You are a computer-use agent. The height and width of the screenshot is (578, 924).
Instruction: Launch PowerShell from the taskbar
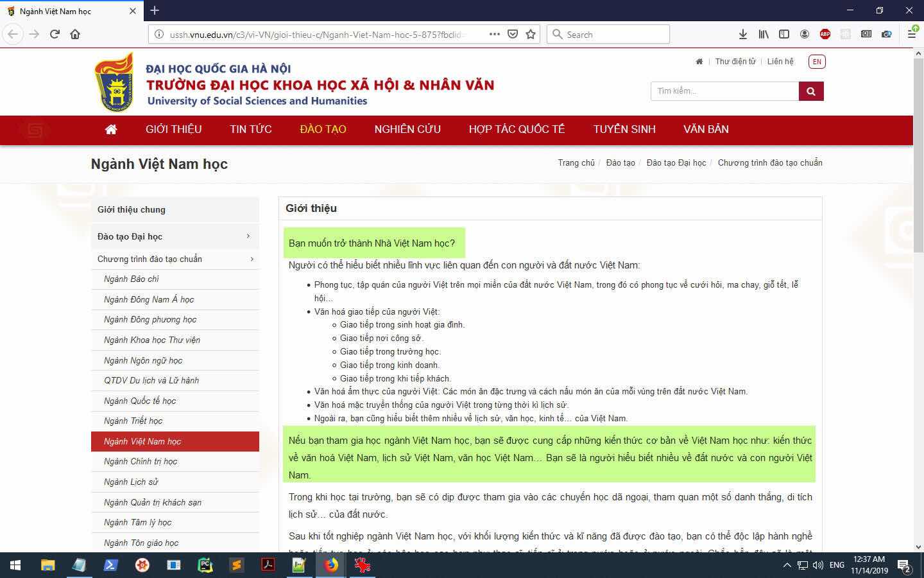point(111,565)
